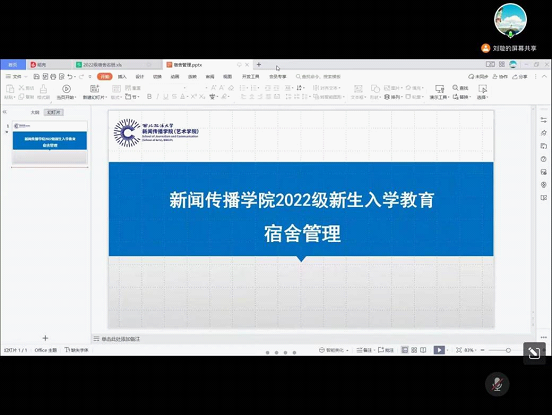Collapse the ribbon with the chevron
The width and height of the screenshot is (552, 415).
tap(544, 76)
